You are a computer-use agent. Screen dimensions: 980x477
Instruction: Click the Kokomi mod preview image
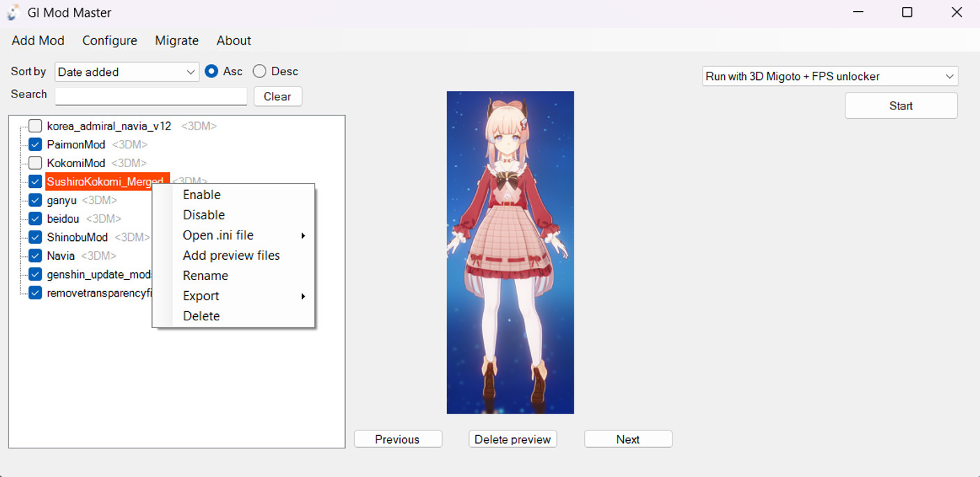click(510, 252)
